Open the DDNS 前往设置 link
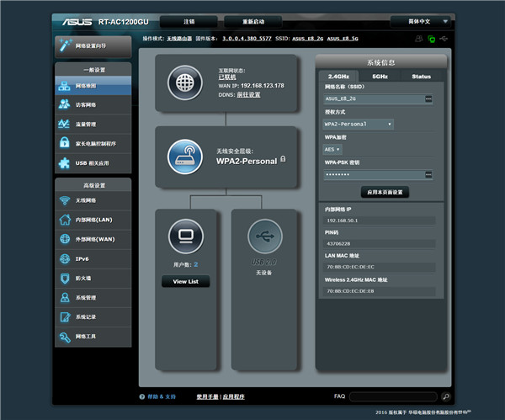 pos(248,95)
